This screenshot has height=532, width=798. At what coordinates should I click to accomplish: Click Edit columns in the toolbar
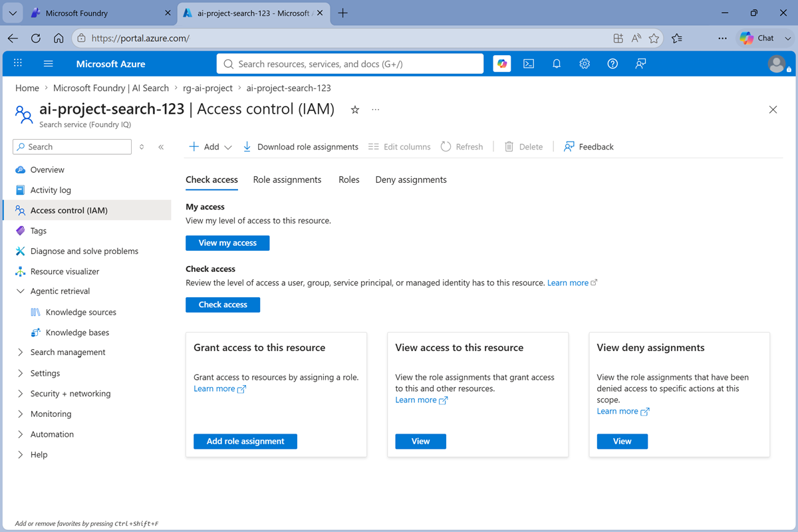(399, 147)
